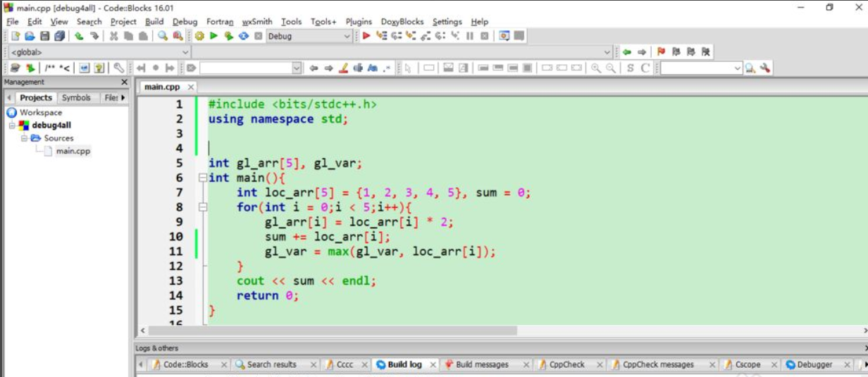Click the Cut scissors icon
Image resolution: width=868 pixels, height=377 pixels.
pyautogui.click(x=113, y=36)
